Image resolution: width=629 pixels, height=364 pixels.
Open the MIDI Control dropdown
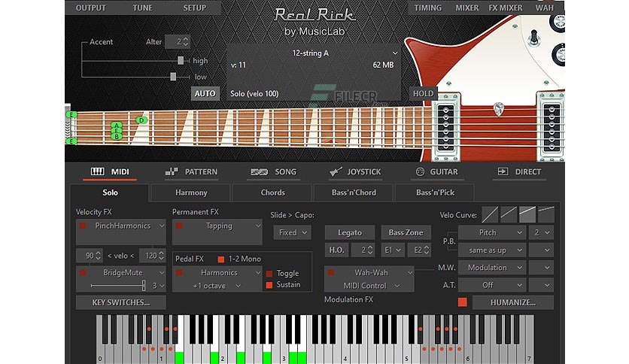point(371,286)
